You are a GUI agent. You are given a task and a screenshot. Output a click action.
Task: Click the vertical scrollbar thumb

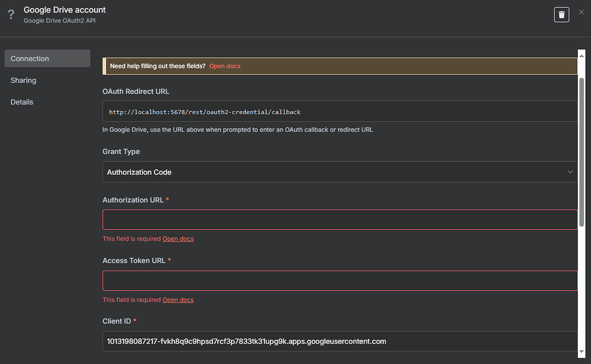[x=582, y=150]
